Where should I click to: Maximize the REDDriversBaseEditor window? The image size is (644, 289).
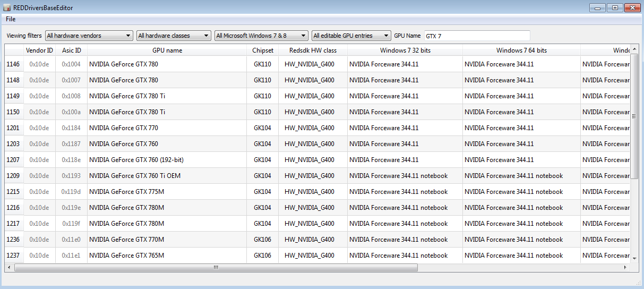pos(615,7)
